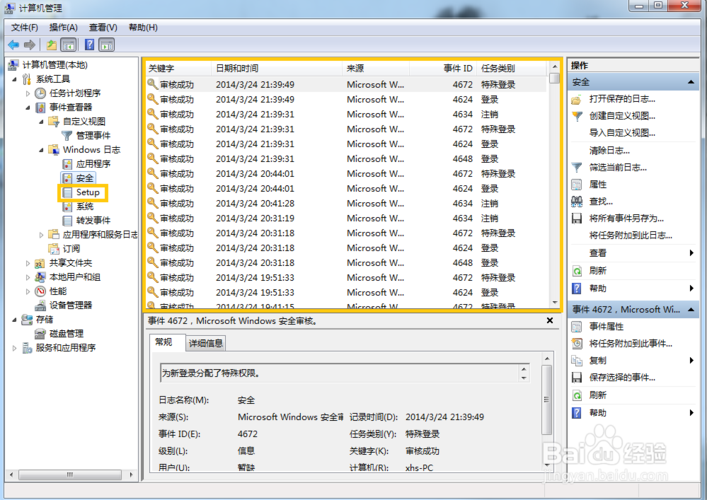Select event 4648 at 2014/3/24 21:39:31
The height and width of the screenshot is (500, 707).
point(345,159)
